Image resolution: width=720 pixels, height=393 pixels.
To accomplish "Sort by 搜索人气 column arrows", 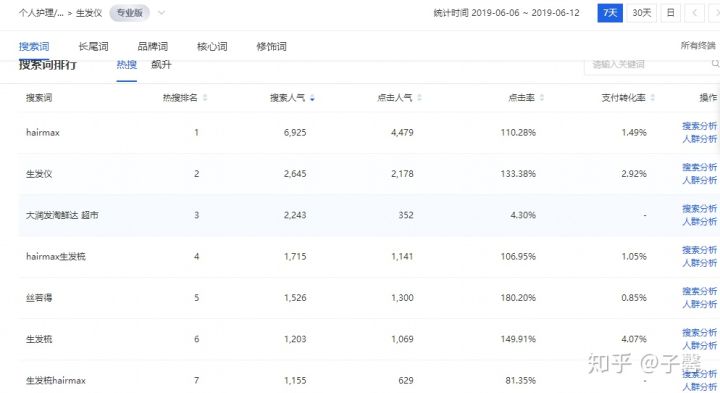I will pos(312,98).
